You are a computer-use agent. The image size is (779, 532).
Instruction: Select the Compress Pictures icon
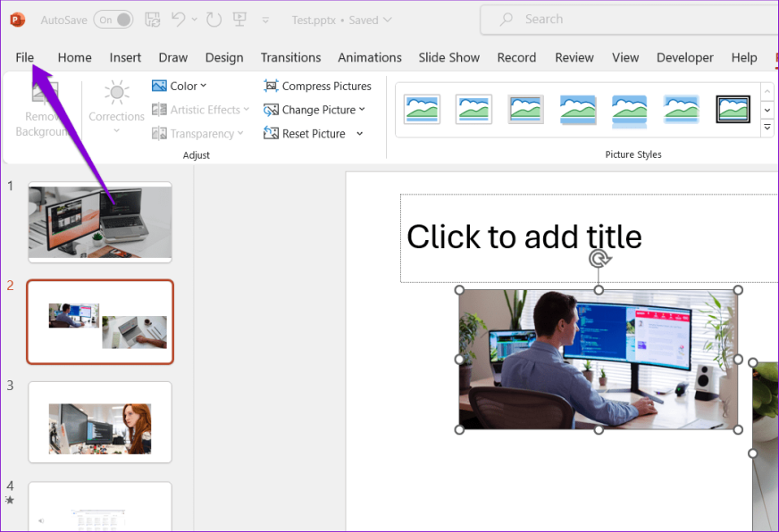click(317, 86)
